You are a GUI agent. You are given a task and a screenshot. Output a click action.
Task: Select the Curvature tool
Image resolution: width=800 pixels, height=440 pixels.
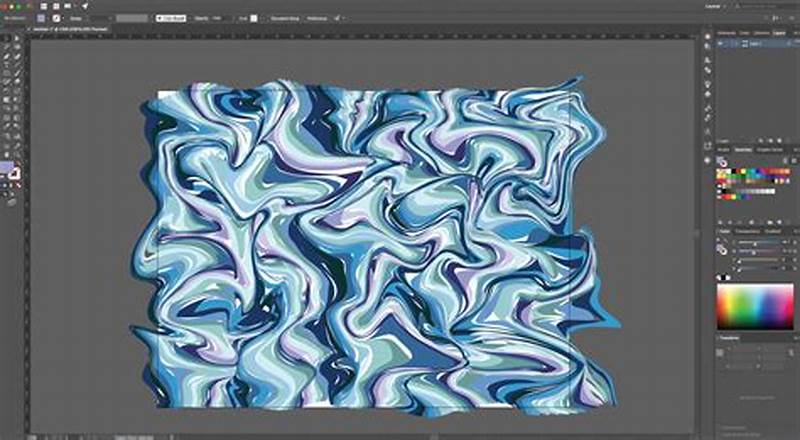pyautogui.click(x=17, y=56)
